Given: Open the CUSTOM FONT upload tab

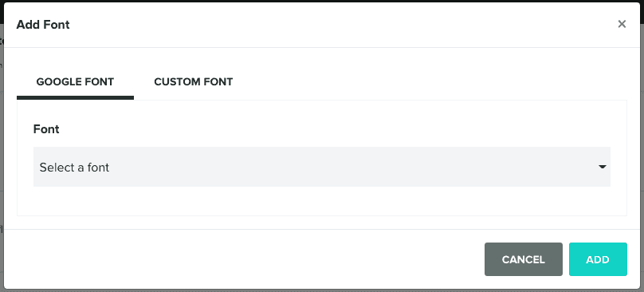Looking at the screenshot, I should click(x=194, y=82).
